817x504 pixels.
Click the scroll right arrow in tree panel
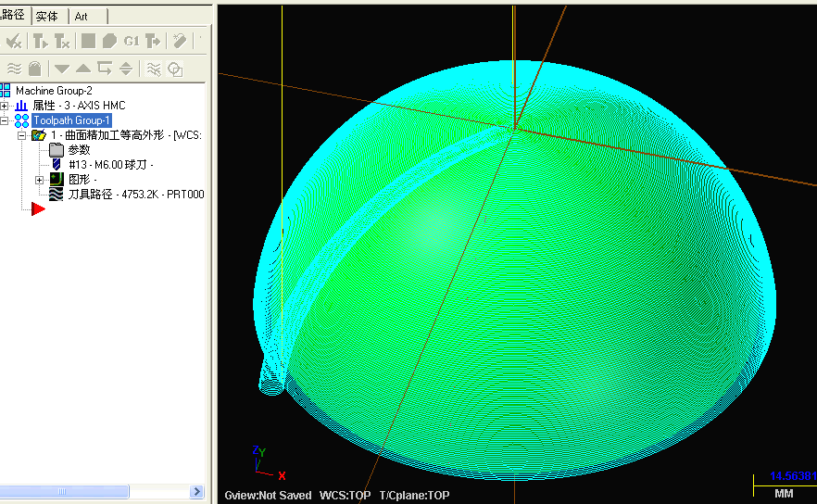pos(196,491)
